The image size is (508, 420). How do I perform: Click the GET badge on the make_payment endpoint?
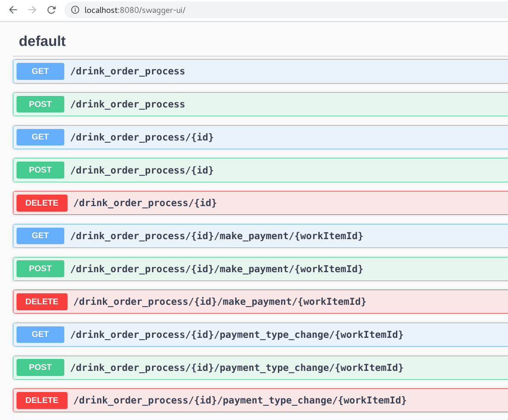pyautogui.click(x=40, y=235)
